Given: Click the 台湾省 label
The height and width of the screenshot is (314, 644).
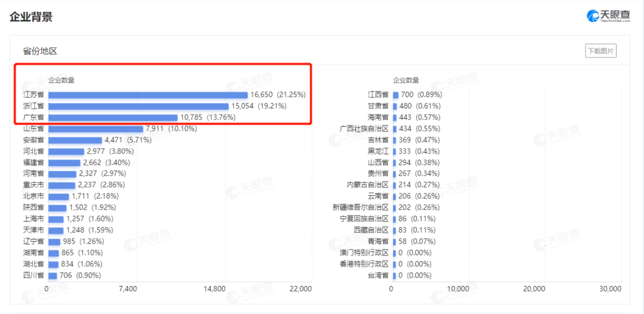Looking at the screenshot, I should 378,275.
